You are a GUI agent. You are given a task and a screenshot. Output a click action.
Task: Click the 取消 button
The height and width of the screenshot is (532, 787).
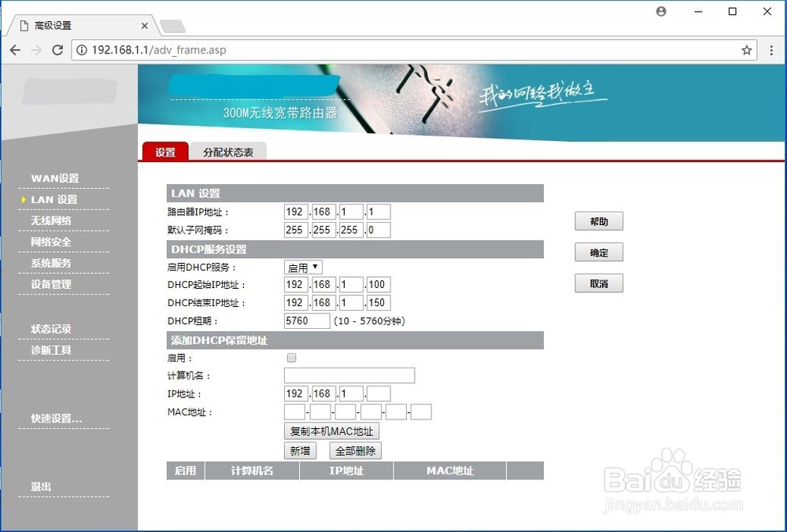pyautogui.click(x=599, y=283)
